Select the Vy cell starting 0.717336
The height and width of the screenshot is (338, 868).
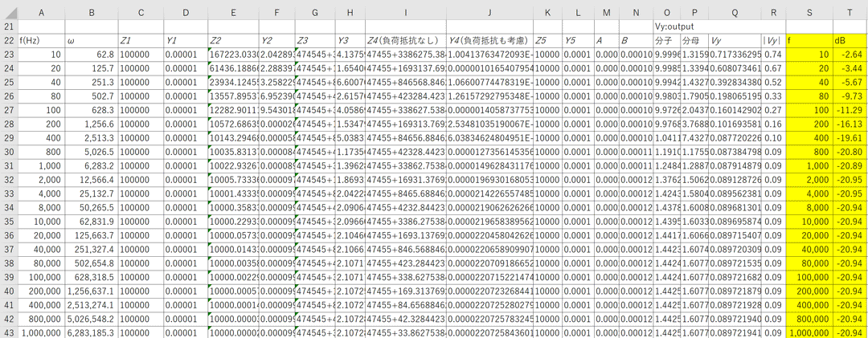point(735,55)
